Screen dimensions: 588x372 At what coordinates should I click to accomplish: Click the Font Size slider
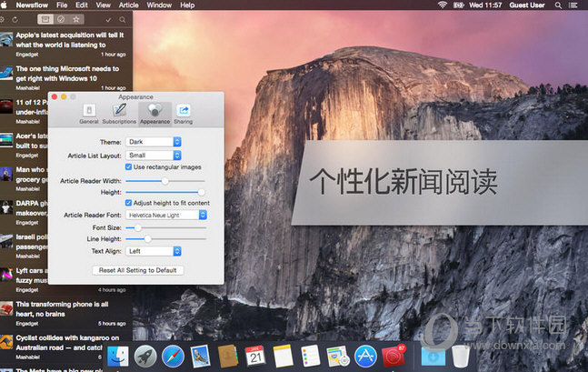tap(165, 228)
